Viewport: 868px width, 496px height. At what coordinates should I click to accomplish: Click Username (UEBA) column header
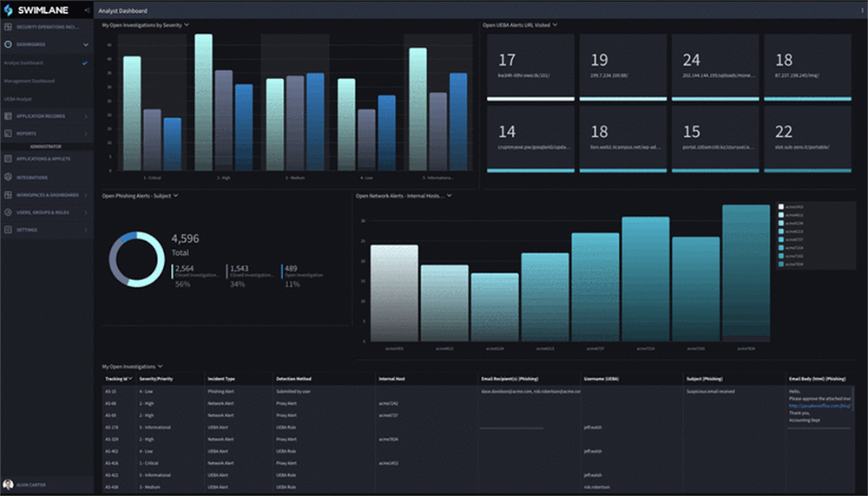pyautogui.click(x=602, y=379)
